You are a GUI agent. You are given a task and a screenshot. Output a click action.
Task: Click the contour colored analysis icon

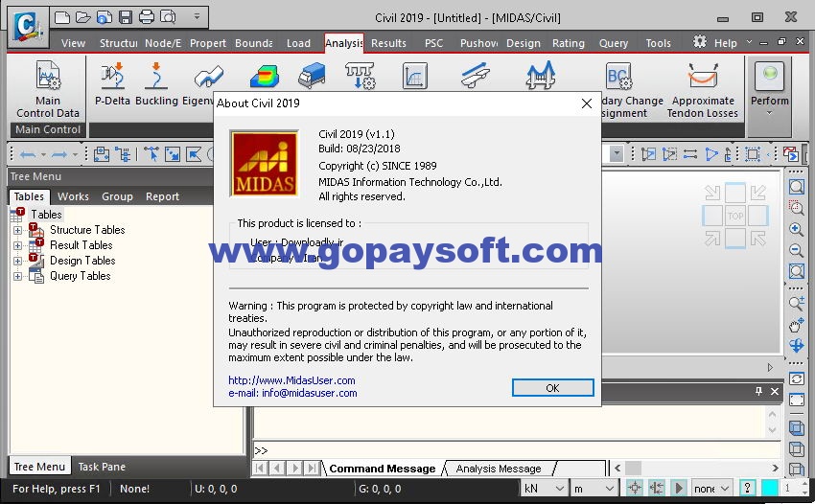click(264, 76)
